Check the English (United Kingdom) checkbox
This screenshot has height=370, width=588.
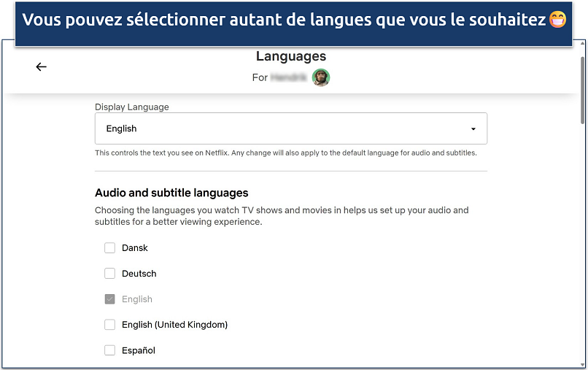click(x=109, y=325)
